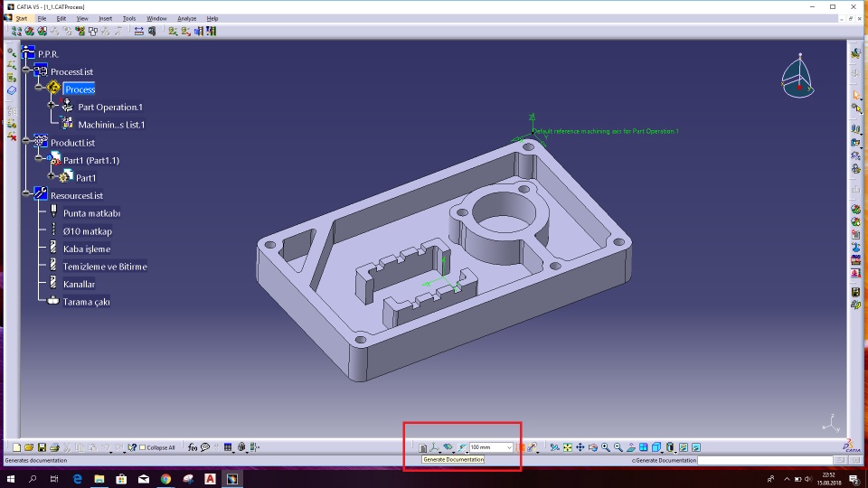Select the Ø10 matkap tool
The image size is (868, 488).
[88, 231]
